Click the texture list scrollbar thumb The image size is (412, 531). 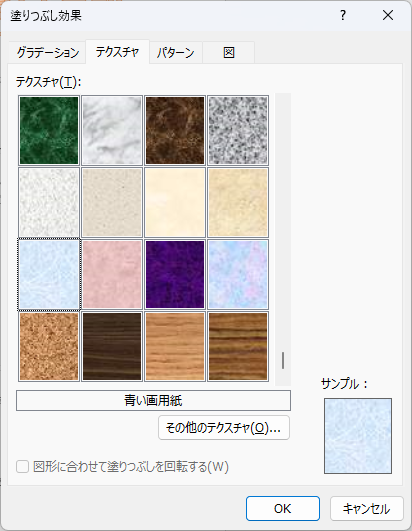pyautogui.click(x=283, y=360)
